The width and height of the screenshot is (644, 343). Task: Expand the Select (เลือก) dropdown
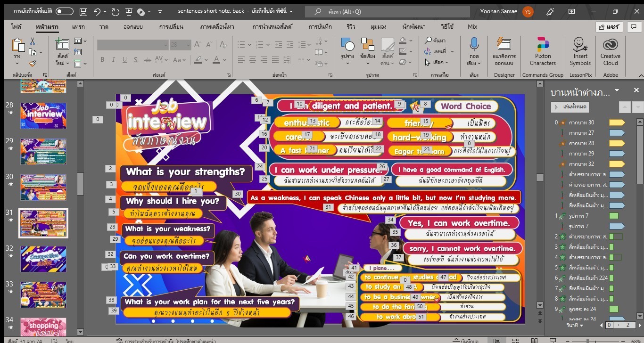pos(446,62)
